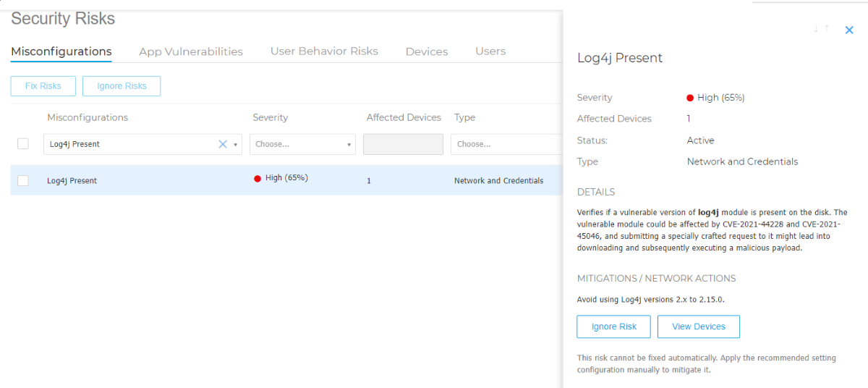This screenshot has height=388, width=868.
Task: Sort by Type column header
Action: coord(464,117)
